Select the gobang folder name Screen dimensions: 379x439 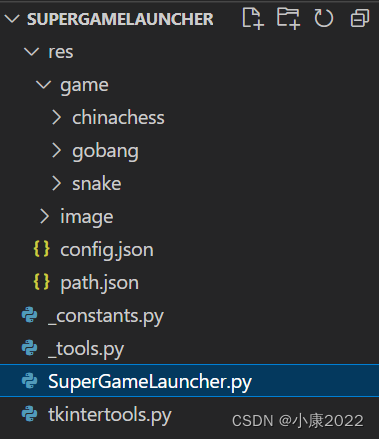pyautogui.click(x=105, y=152)
